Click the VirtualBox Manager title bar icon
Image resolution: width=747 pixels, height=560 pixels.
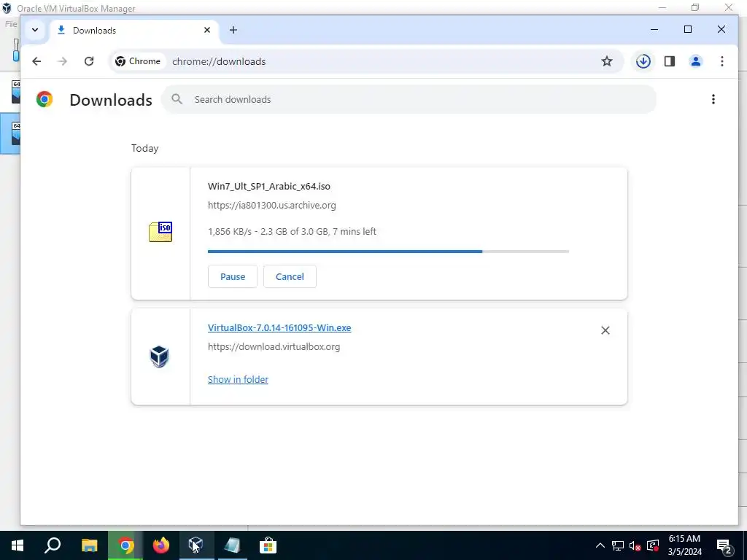tap(7, 8)
